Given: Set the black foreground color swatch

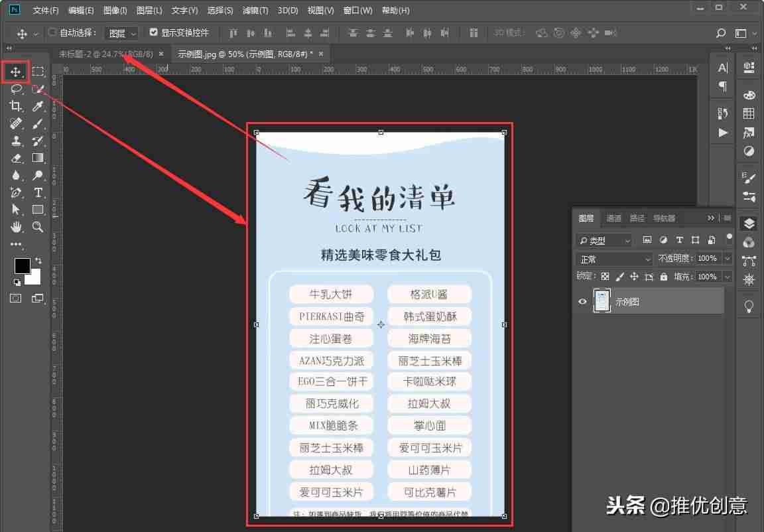Looking at the screenshot, I should tap(22, 265).
